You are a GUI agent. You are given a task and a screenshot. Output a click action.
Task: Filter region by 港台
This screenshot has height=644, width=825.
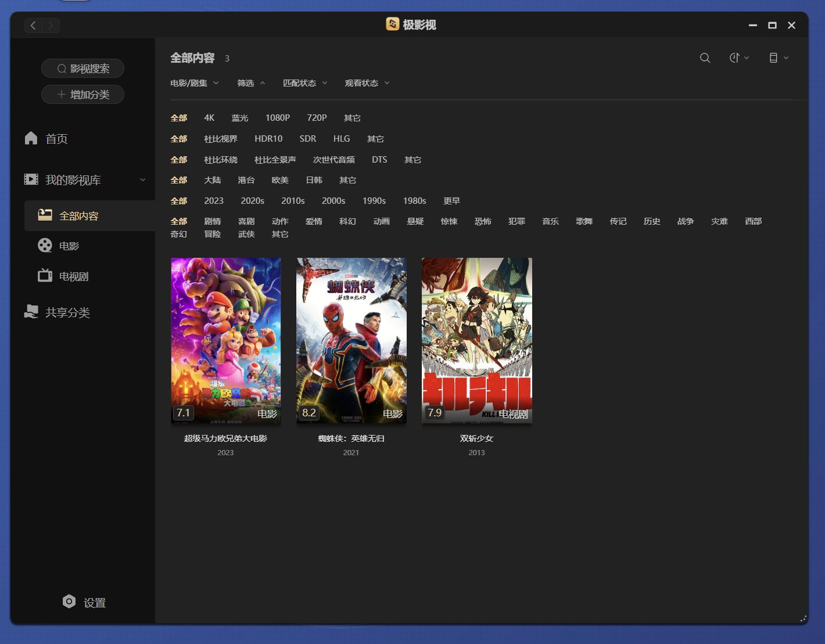click(x=246, y=180)
